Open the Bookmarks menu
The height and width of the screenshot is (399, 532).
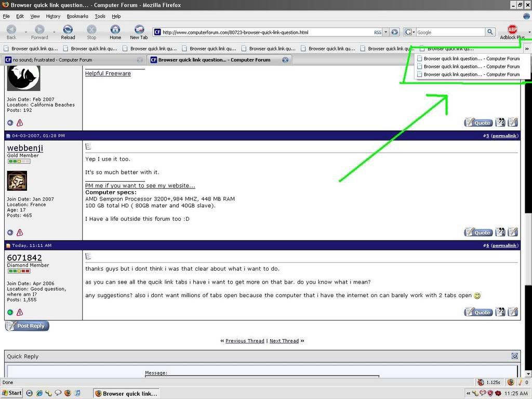pyautogui.click(x=77, y=16)
